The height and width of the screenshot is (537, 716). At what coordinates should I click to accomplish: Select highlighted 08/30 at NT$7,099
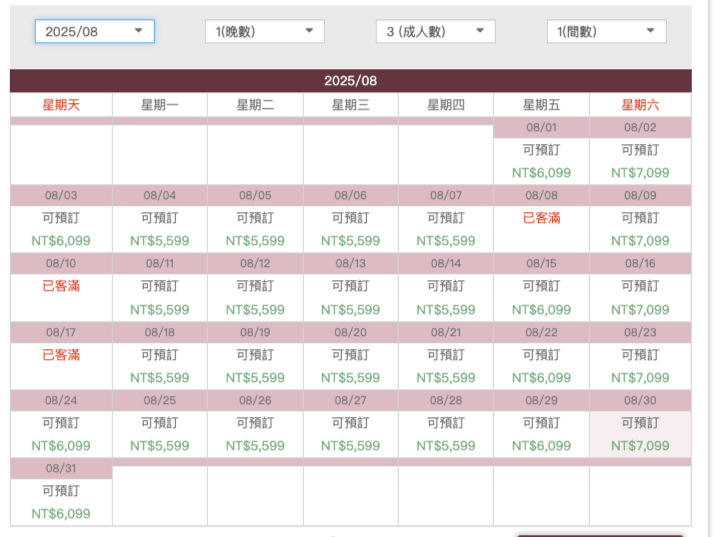point(640,434)
